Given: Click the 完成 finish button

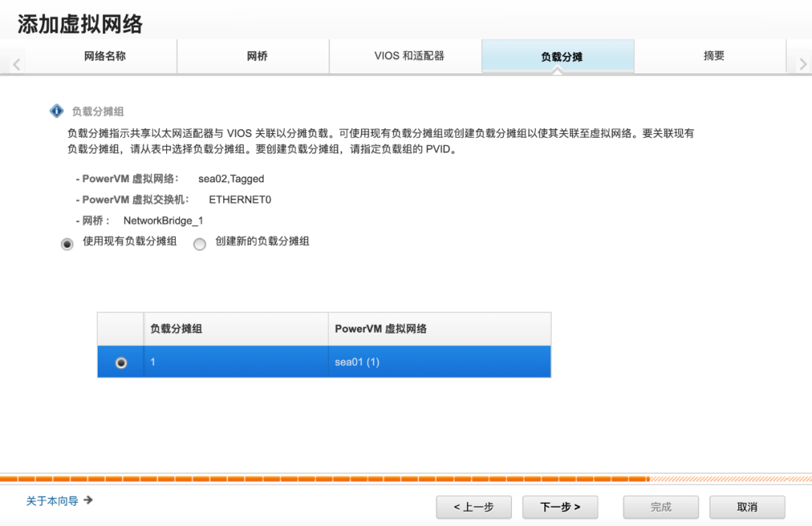Looking at the screenshot, I should [x=661, y=507].
